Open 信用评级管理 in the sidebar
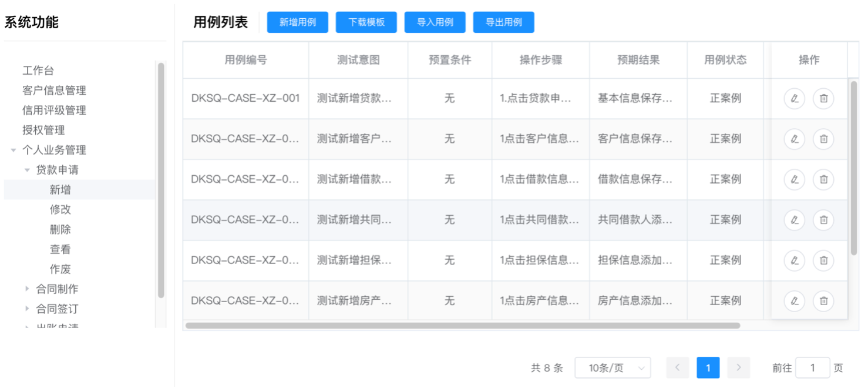 click(x=54, y=111)
